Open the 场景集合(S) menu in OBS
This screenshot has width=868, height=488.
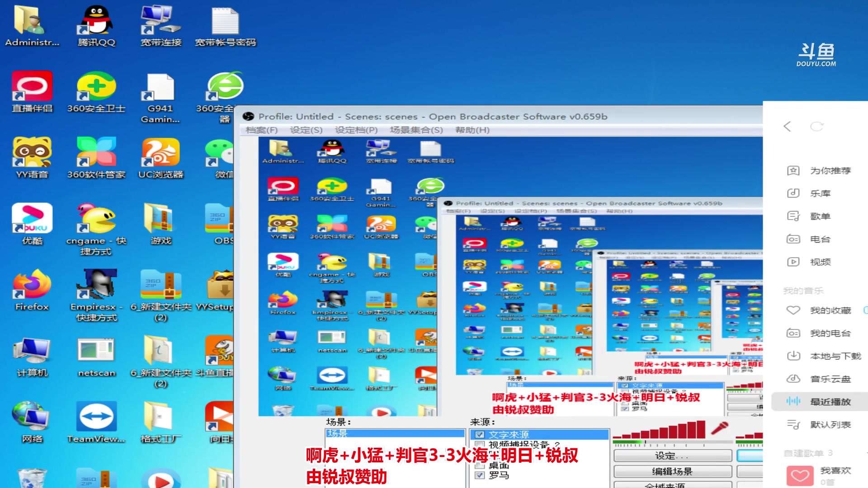point(416,130)
